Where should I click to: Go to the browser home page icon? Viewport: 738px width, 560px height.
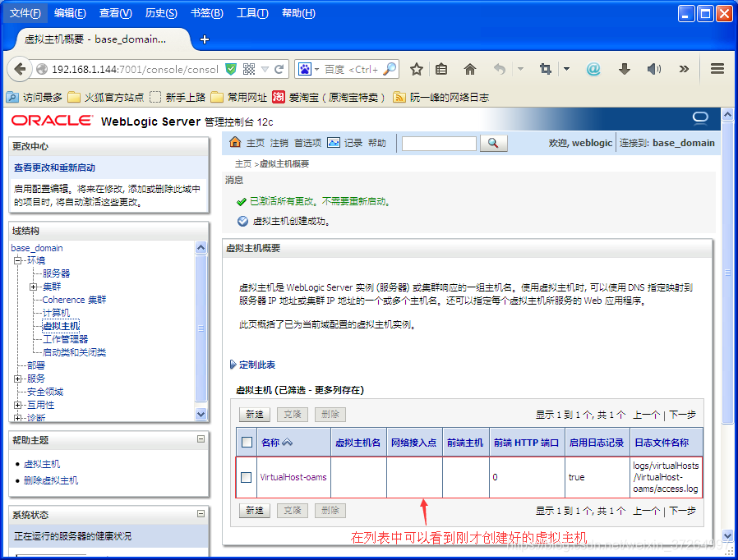click(470, 70)
